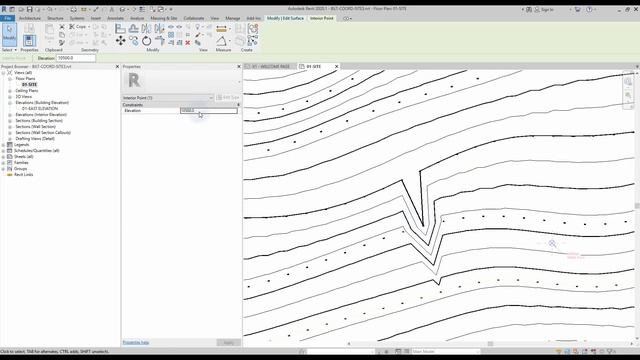Viewport: 640px width, 360px height.
Task: Select Sections (Building Section) tree item
Action: click(x=39, y=121)
